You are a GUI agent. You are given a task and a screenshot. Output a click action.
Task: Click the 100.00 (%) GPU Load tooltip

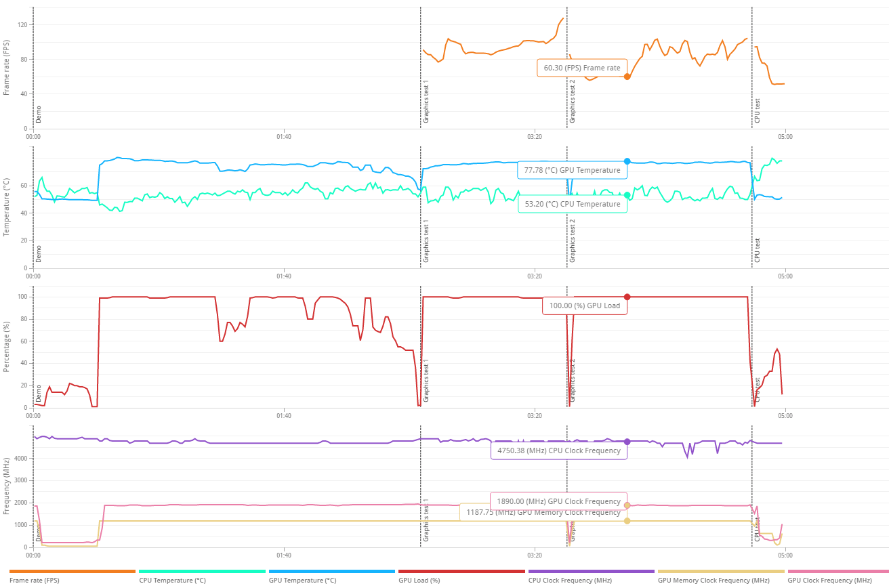[x=585, y=306]
